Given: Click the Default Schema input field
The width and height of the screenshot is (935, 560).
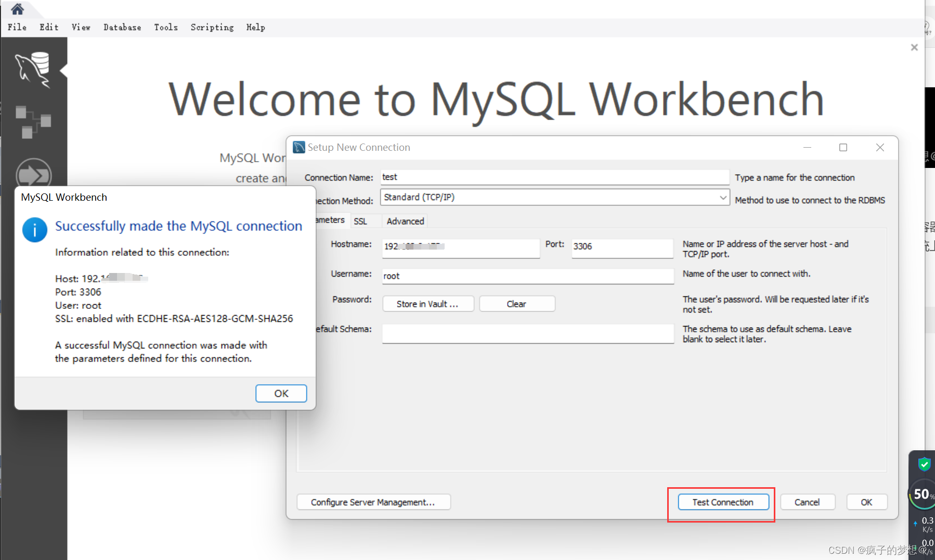Looking at the screenshot, I should (528, 334).
